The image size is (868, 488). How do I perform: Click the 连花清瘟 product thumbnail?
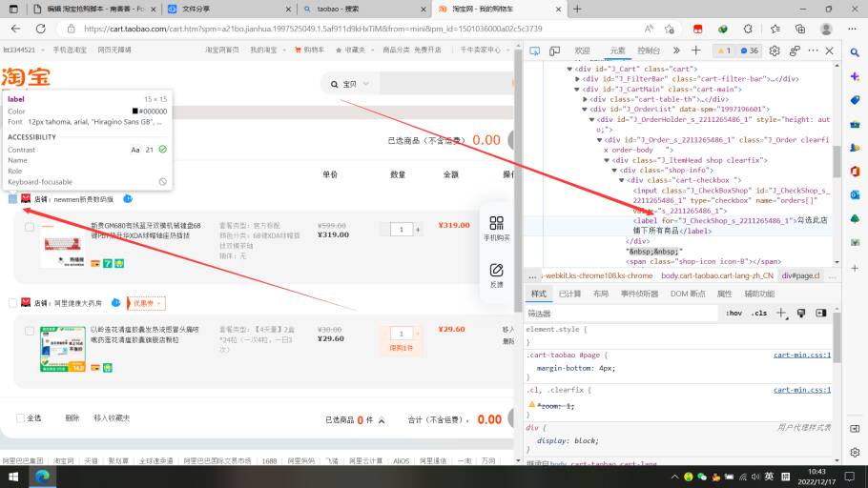pos(63,349)
